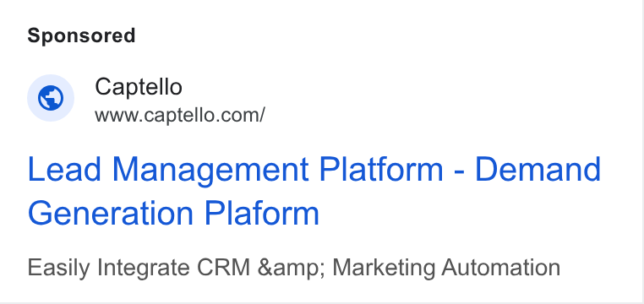Click the globe favicon beside Captello
Image resolution: width=644 pixels, height=304 pixels.
tap(51, 98)
